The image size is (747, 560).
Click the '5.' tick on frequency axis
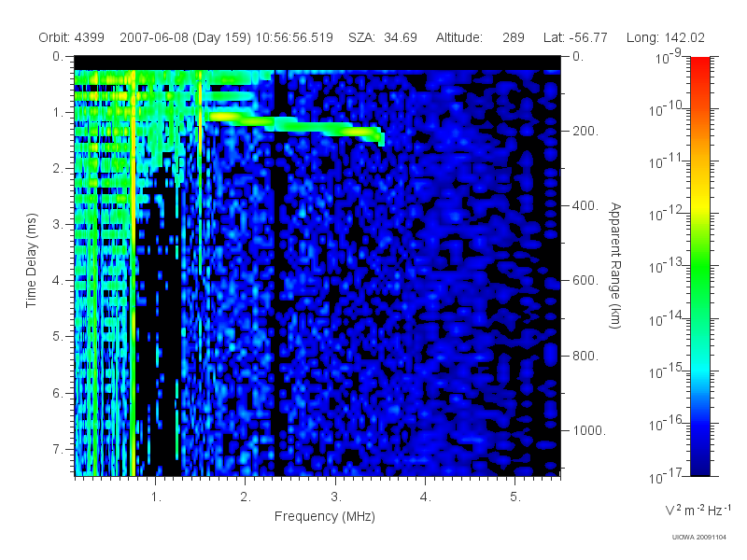[x=515, y=497]
